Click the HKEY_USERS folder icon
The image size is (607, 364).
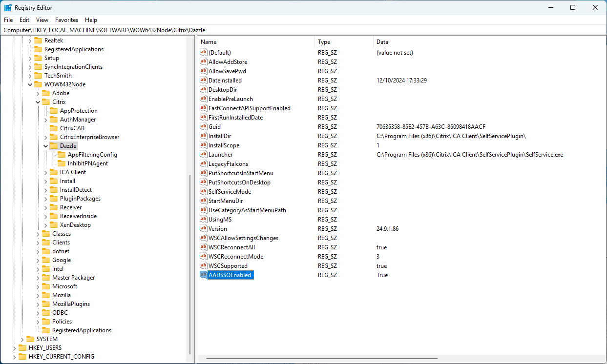22,348
